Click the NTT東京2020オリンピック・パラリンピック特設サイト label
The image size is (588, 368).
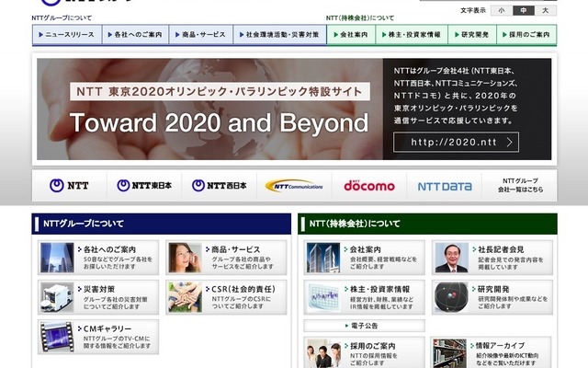pos(220,92)
